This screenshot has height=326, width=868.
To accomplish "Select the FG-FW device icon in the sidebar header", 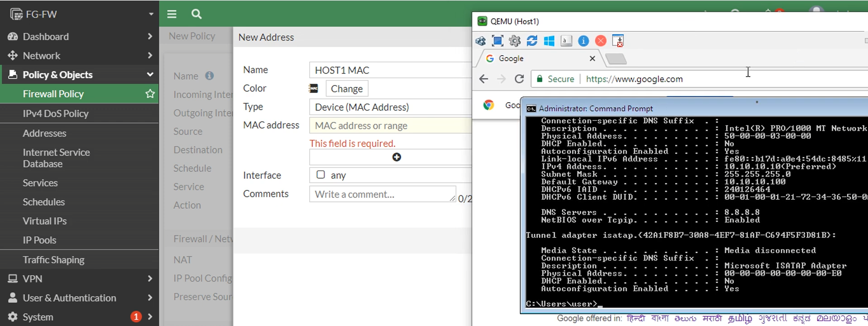I will point(16,14).
